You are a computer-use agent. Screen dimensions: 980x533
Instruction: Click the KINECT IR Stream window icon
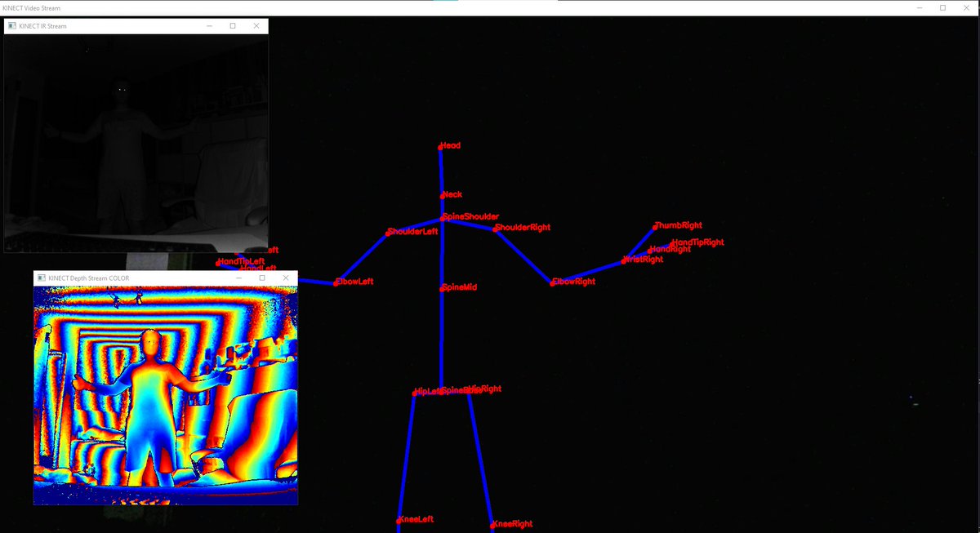click(11, 25)
